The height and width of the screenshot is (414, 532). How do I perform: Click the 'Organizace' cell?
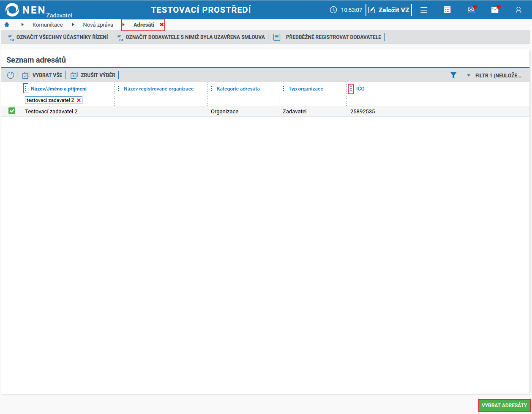pyautogui.click(x=225, y=112)
